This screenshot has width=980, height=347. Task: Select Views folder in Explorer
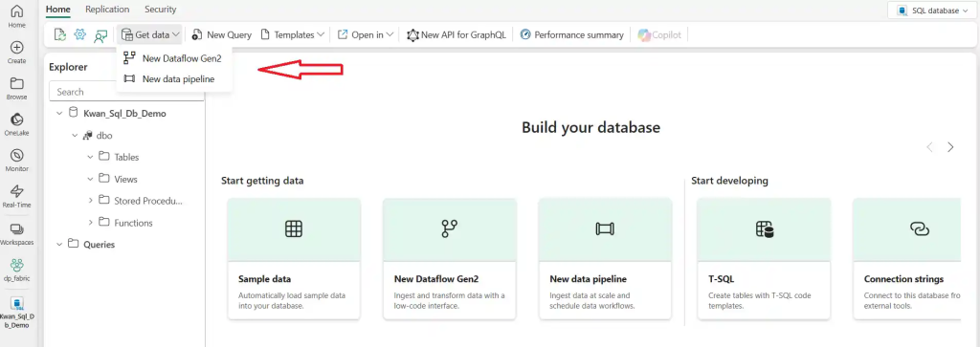click(119, 179)
